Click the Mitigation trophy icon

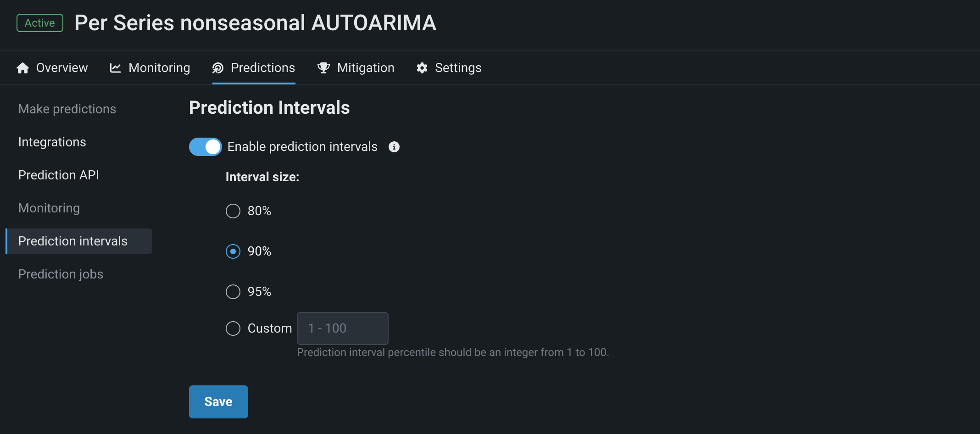click(324, 68)
